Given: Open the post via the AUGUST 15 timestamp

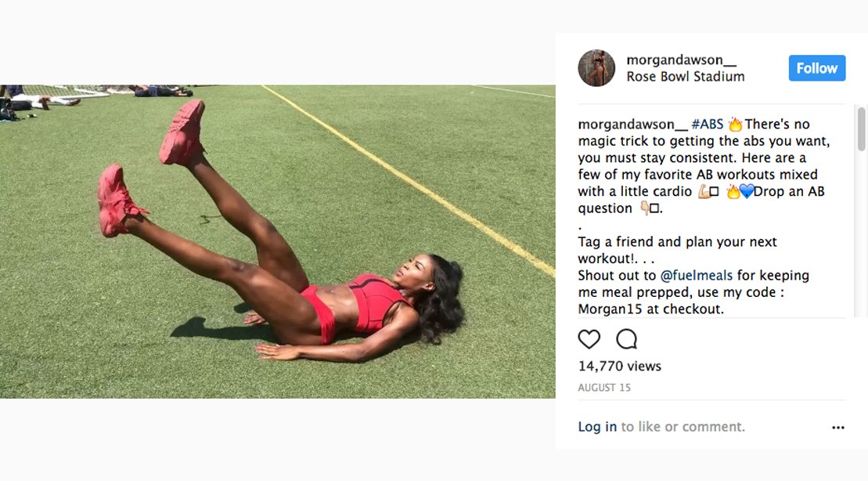Looking at the screenshot, I should coord(604,387).
